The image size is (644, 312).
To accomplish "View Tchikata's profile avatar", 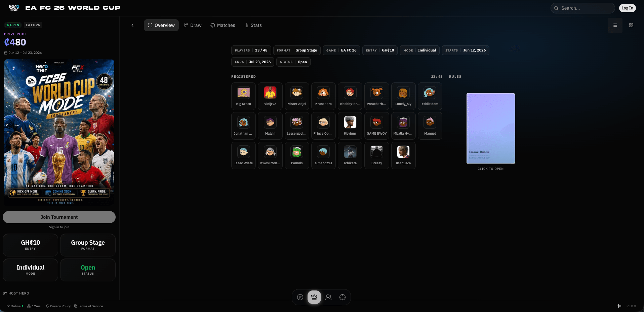I will [350, 152].
